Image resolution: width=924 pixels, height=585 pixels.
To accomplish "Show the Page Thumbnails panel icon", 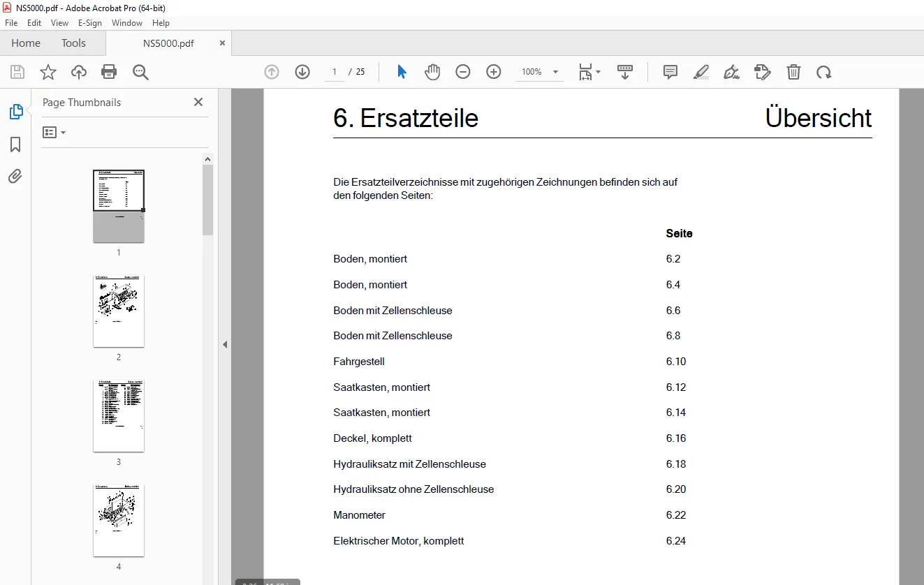I will 15,112.
